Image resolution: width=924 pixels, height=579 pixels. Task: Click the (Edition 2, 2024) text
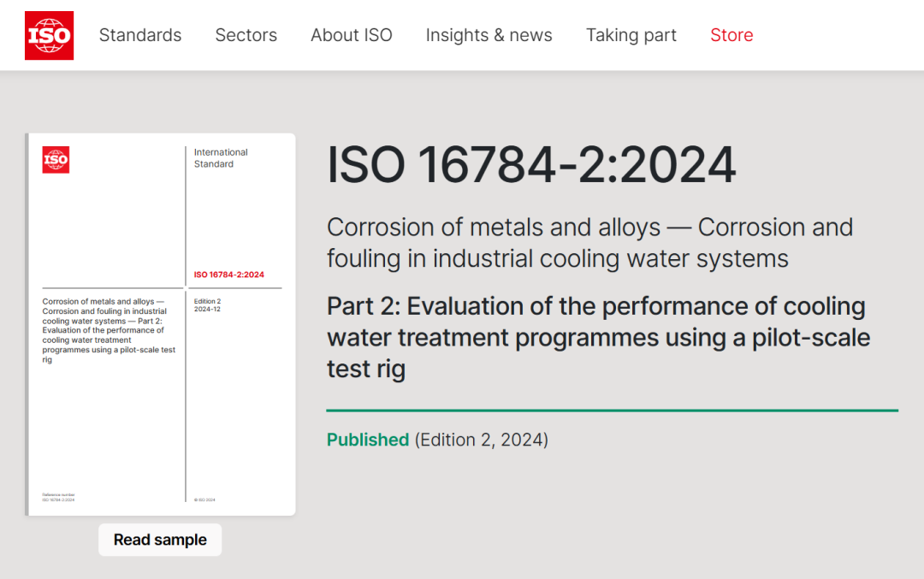point(481,440)
